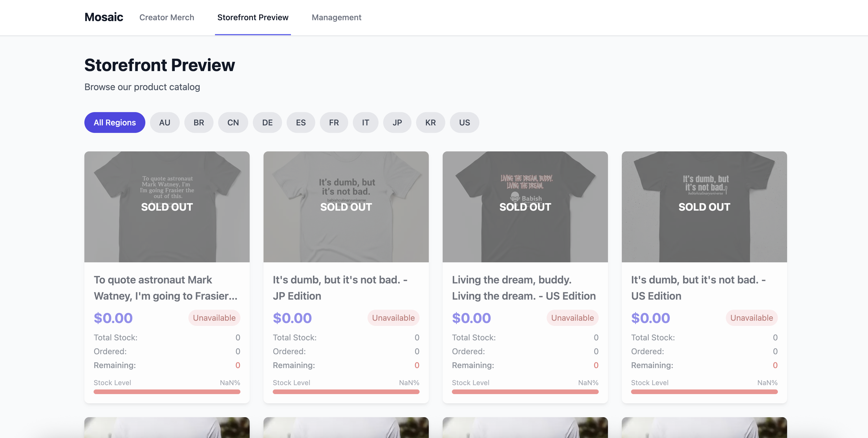This screenshot has width=868, height=438.
Task: Choose the DE region pill
Action: point(267,122)
